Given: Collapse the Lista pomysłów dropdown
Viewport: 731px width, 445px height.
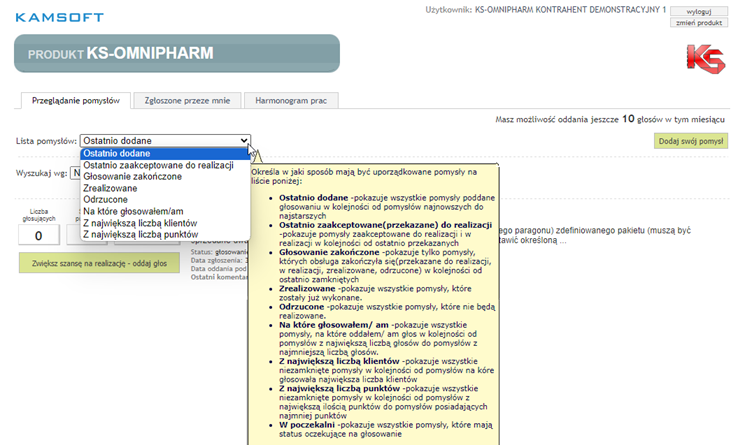Looking at the screenshot, I should tap(165, 141).
